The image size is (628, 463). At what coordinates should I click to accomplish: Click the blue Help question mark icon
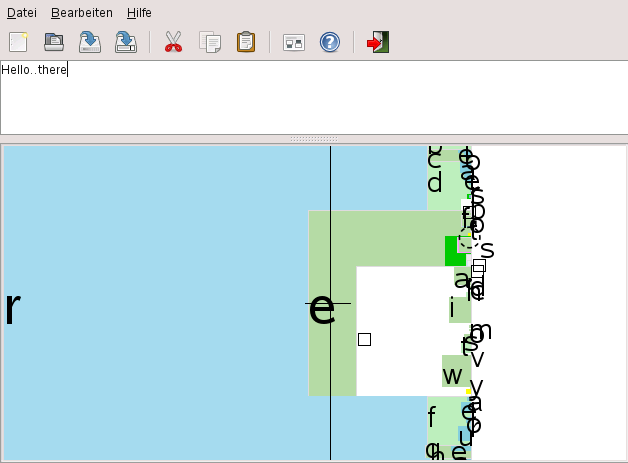point(330,42)
